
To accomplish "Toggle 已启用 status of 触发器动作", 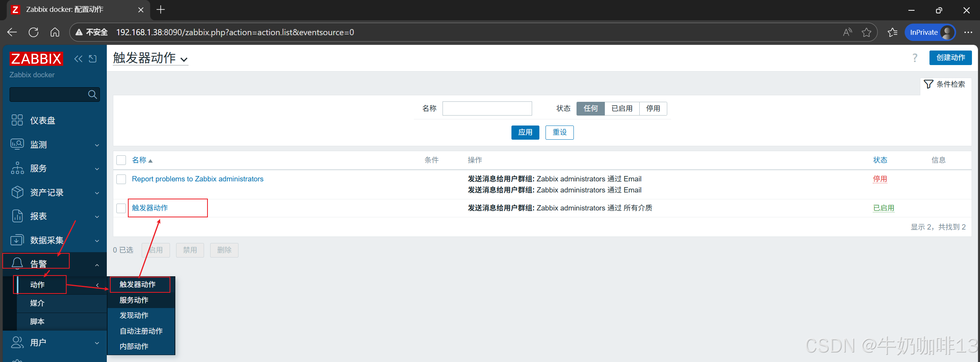I will coord(884,208).
